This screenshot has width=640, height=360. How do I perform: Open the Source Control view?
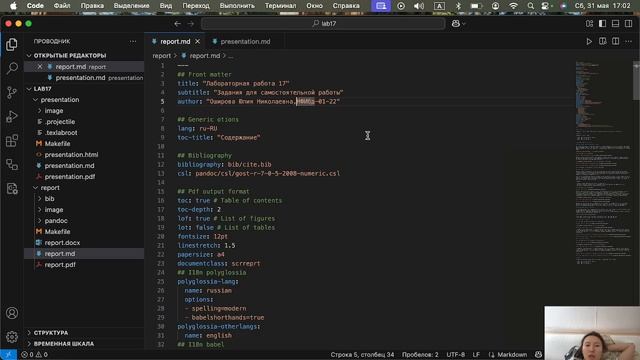pos(12,92)
